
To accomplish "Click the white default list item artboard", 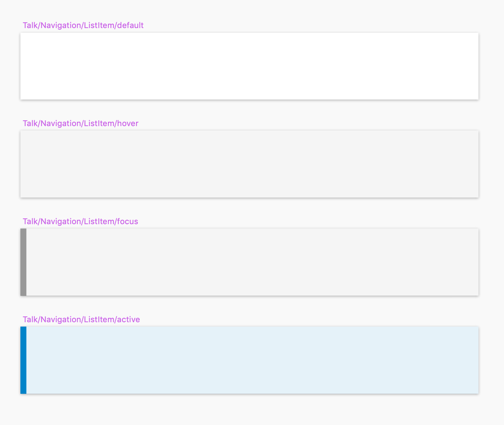I will [249, 66].
